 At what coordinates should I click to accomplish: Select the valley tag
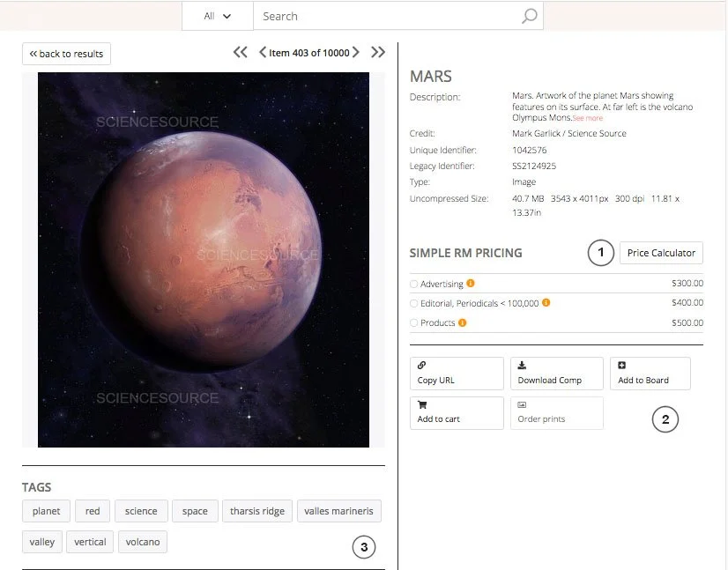click(x=41, y=542)
